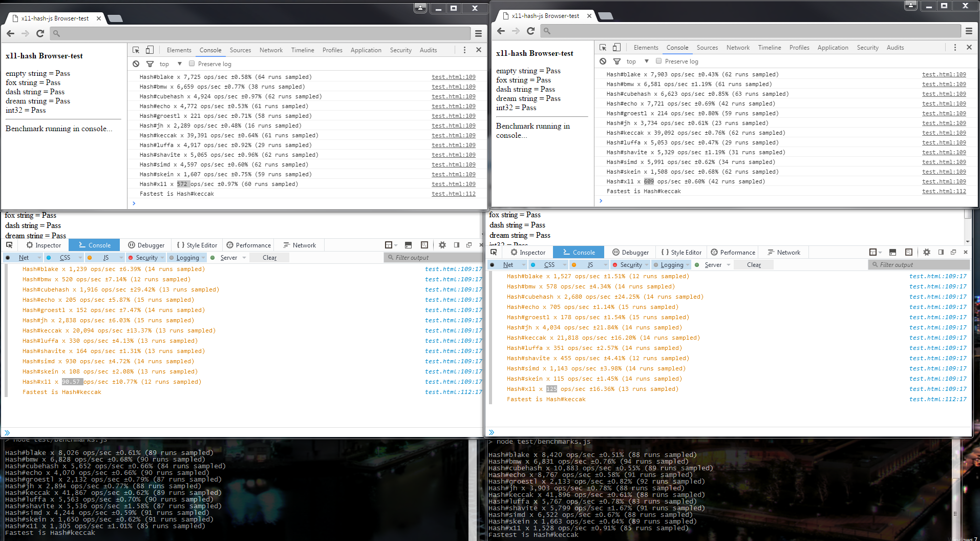Open toolbox settings gear in left Firefox
The height and width of the screenshot is (541, 980).
click(x=442, y=245)
